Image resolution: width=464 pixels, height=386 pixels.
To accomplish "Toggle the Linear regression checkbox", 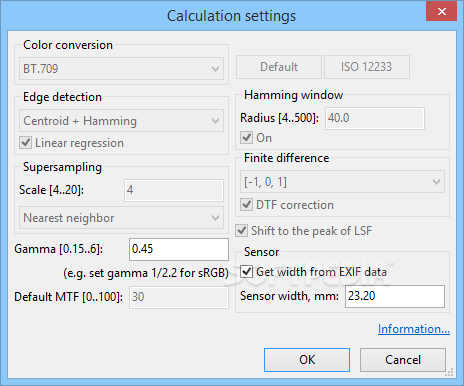I will (x=26, y=143).
